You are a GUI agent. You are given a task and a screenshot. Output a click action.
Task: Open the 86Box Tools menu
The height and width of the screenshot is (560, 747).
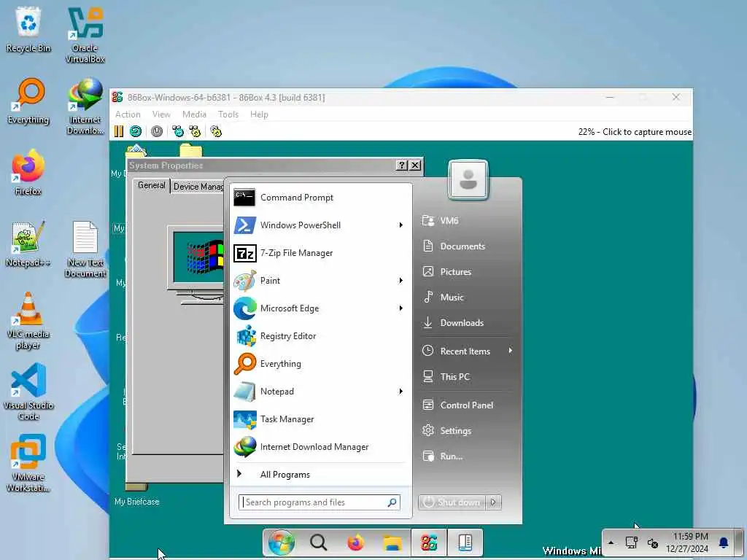pos(228,114)
